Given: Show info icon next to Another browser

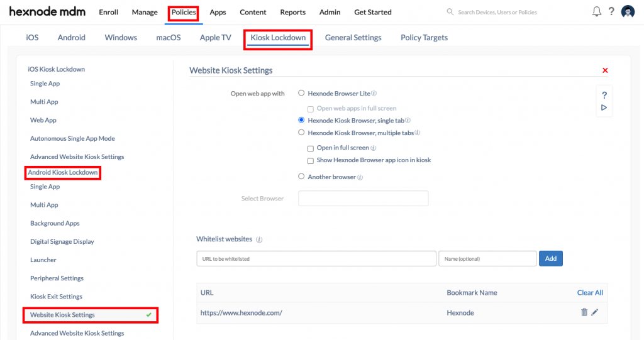Looking at the screenshot, I should [360, 177].
